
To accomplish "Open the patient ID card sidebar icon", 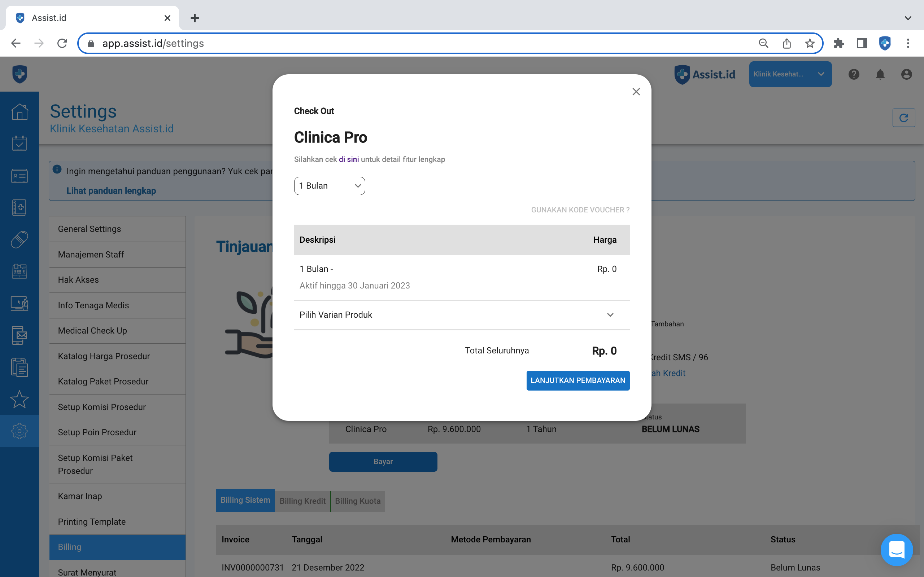I will pos(19,176).
